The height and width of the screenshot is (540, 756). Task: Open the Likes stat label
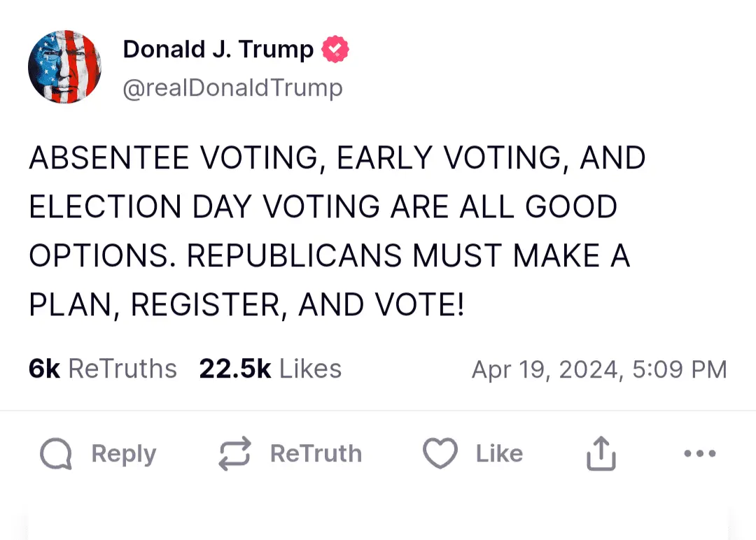[x=310, y=369]
